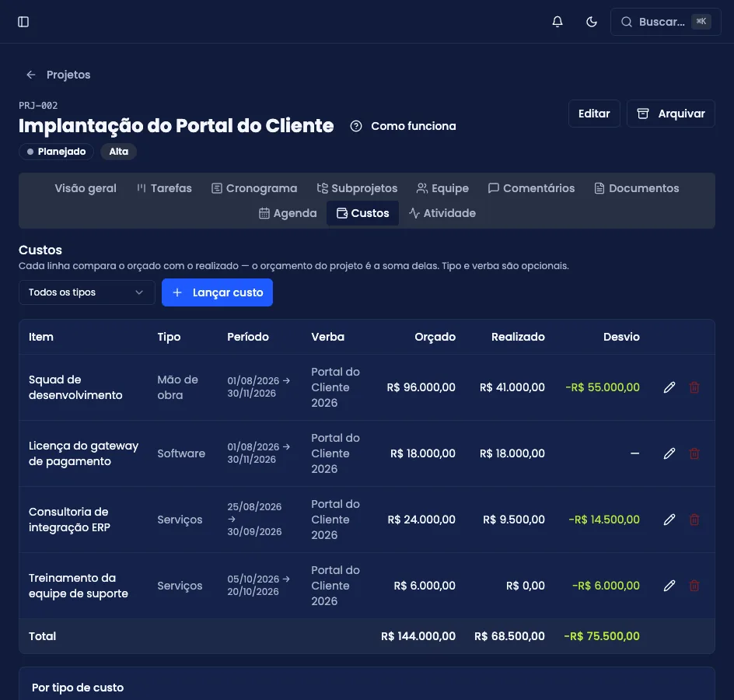This screenshot has width=734, height=700.
Task: Select the Custos tab
Action: [x=363, y=213]
